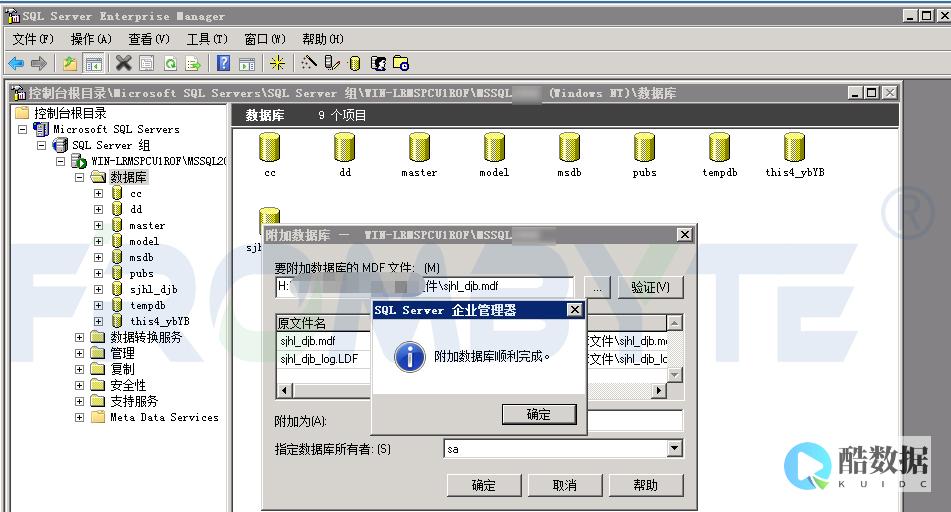Collapse the 数据库 folder node

click(x=79, y=177)
